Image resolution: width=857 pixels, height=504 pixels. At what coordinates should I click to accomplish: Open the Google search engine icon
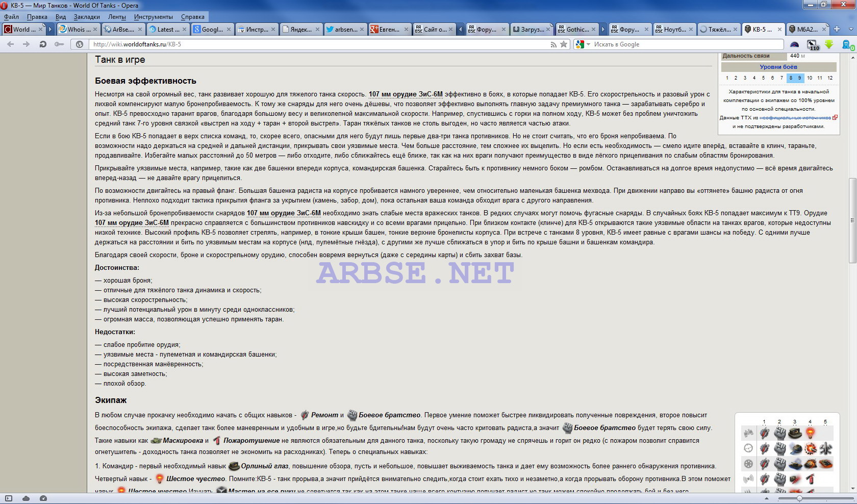[x=579, y=44]
